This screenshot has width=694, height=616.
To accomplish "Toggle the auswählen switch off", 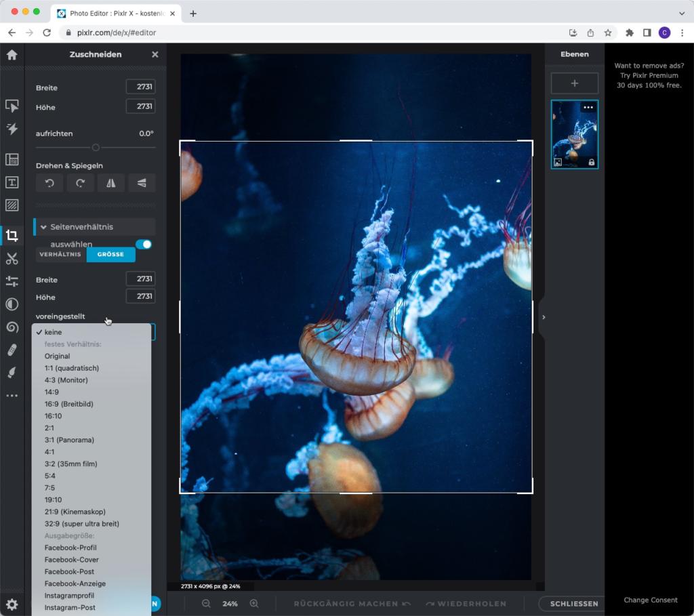I will 144,244.
